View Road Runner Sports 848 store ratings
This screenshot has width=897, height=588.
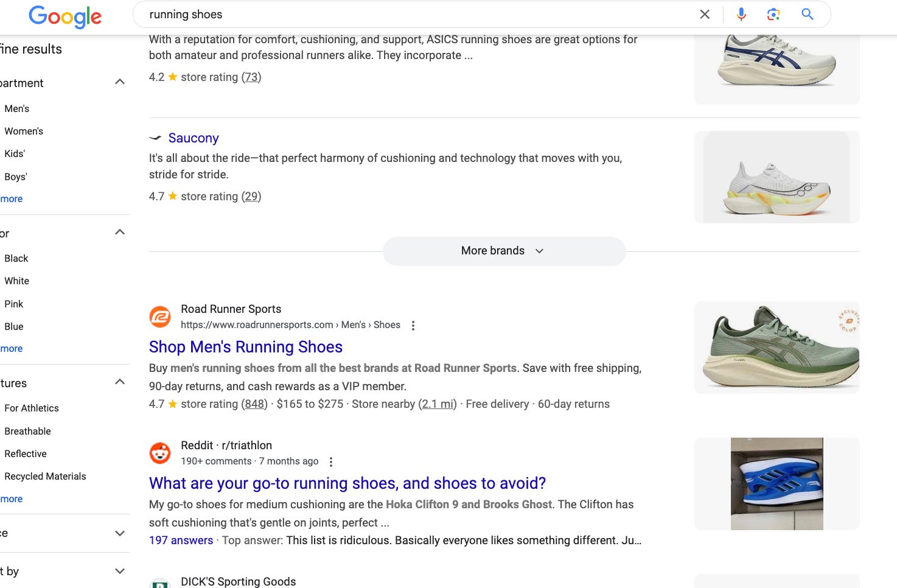[x=254, y=404]
